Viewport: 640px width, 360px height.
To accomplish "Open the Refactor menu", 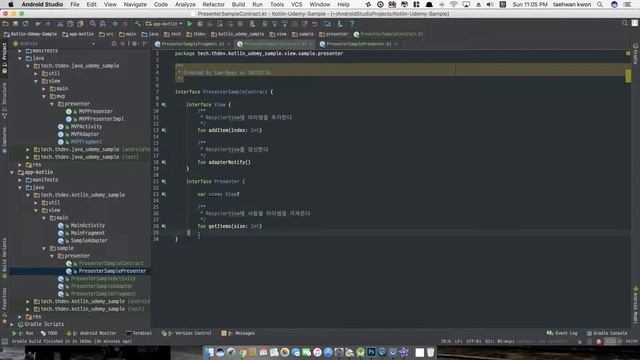I will coord(213,4).
